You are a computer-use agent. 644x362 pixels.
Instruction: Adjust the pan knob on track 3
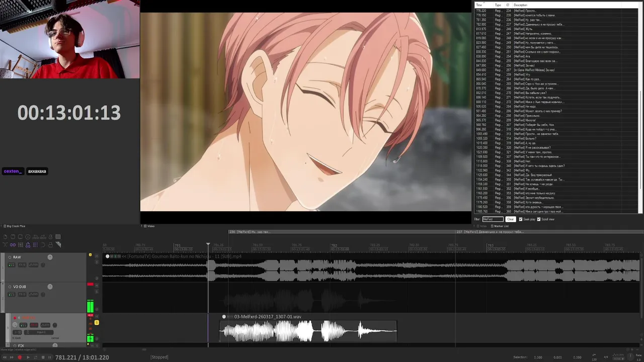[x=55, y=325]
